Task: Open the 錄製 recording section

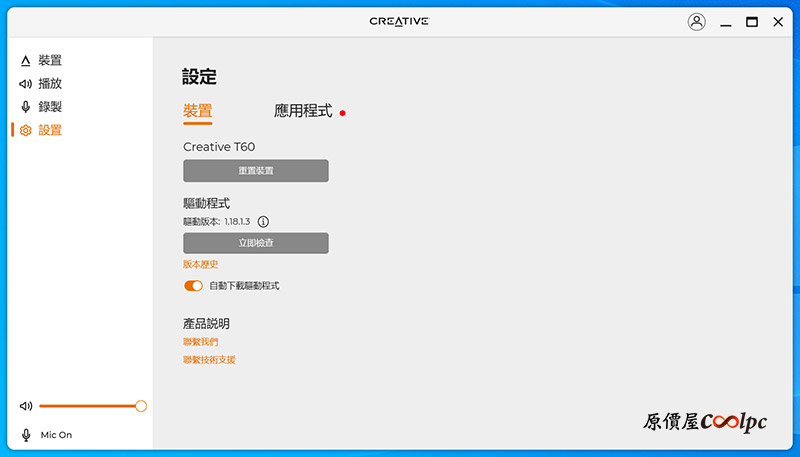Action: tap(41, 107)
